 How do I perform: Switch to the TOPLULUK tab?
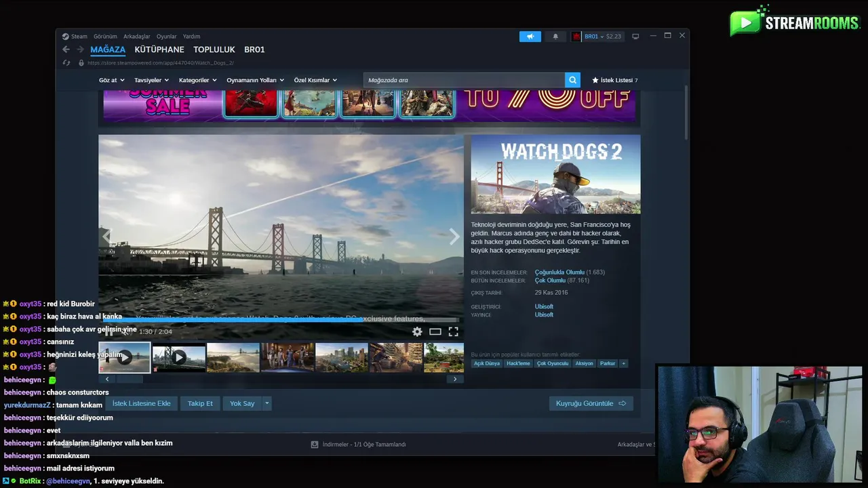214,49
